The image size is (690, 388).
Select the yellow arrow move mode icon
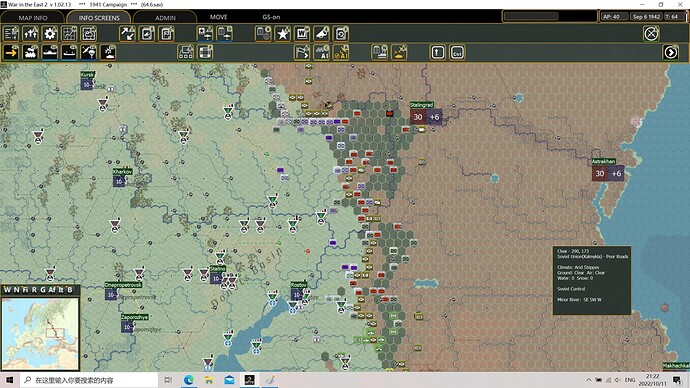[11, 52]
